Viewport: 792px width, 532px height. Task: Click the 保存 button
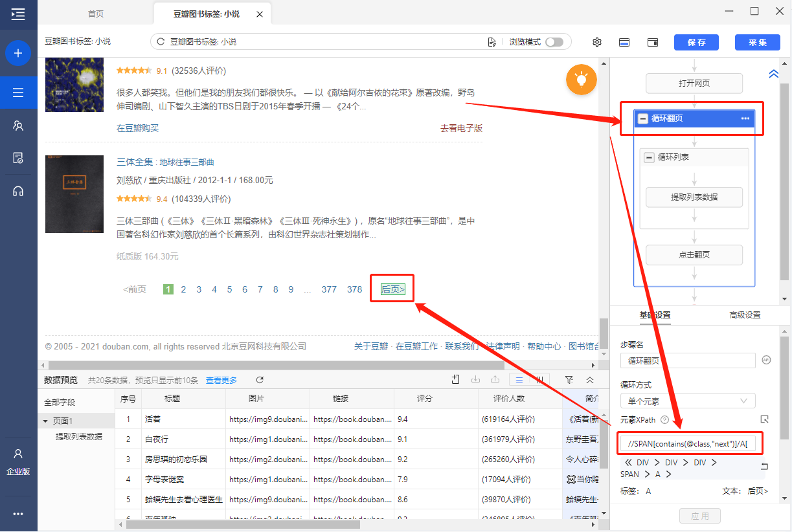tap(697, 42)
